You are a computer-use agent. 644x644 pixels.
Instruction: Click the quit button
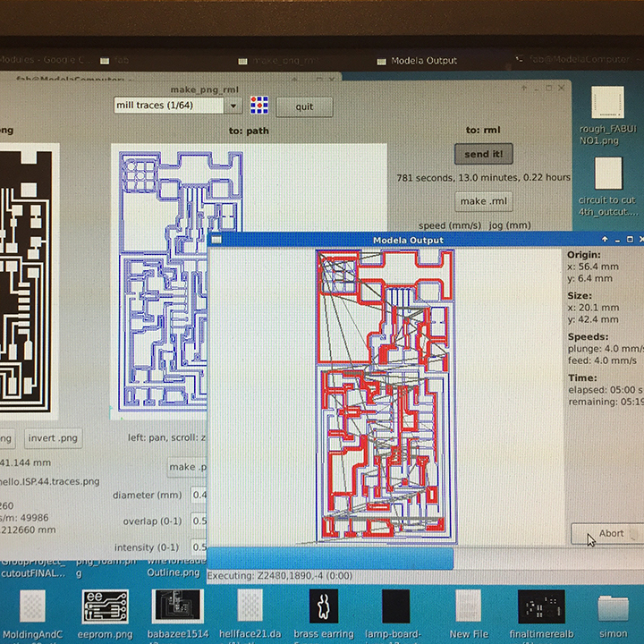[x=304, y=106]
